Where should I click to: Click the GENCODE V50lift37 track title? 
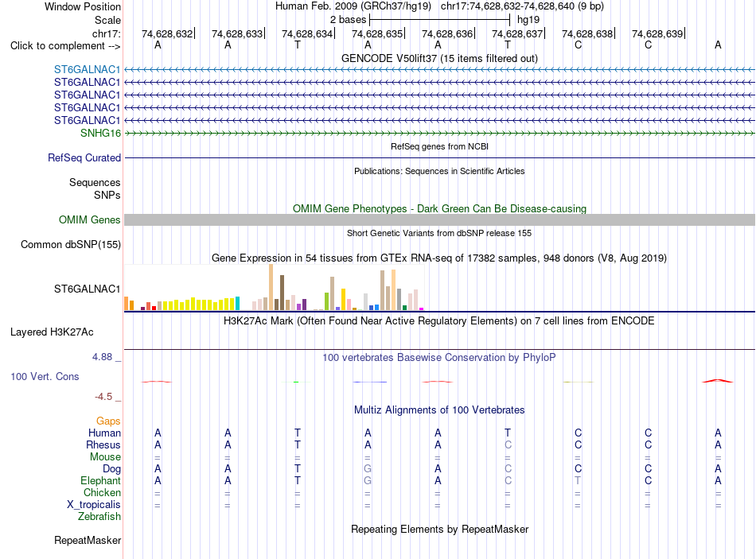[x=439, y=58]
